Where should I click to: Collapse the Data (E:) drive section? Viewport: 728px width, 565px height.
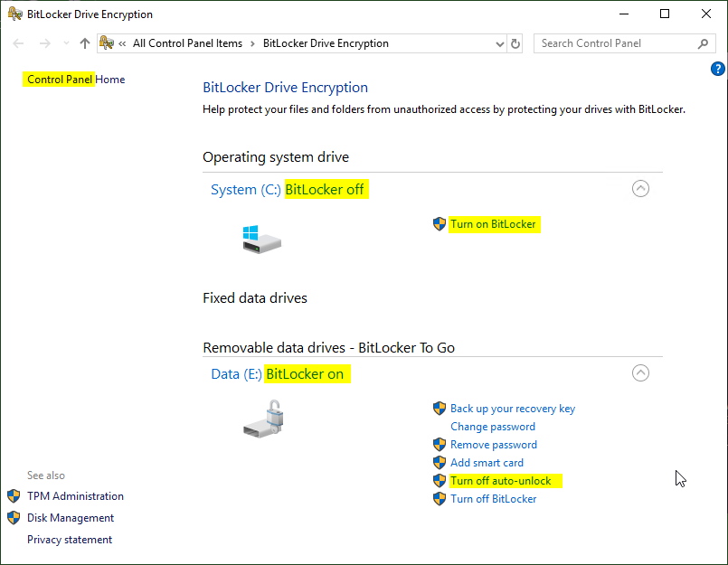point(640,372)
